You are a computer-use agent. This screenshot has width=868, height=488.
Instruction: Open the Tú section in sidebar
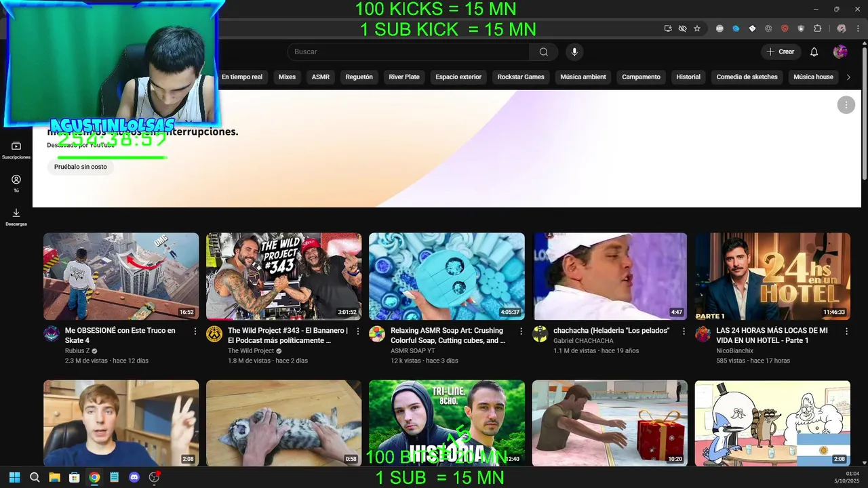[16, 184]
